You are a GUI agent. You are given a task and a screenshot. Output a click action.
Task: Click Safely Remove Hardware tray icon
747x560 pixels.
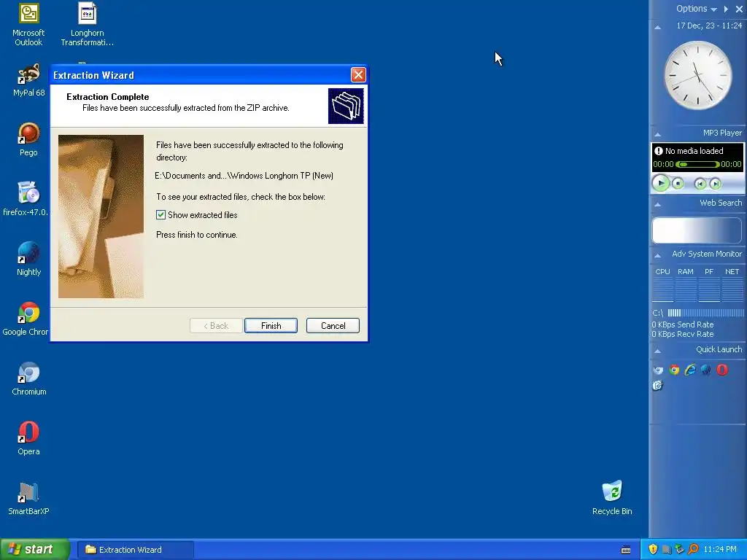pyautogui.click(x=679, y=549)
